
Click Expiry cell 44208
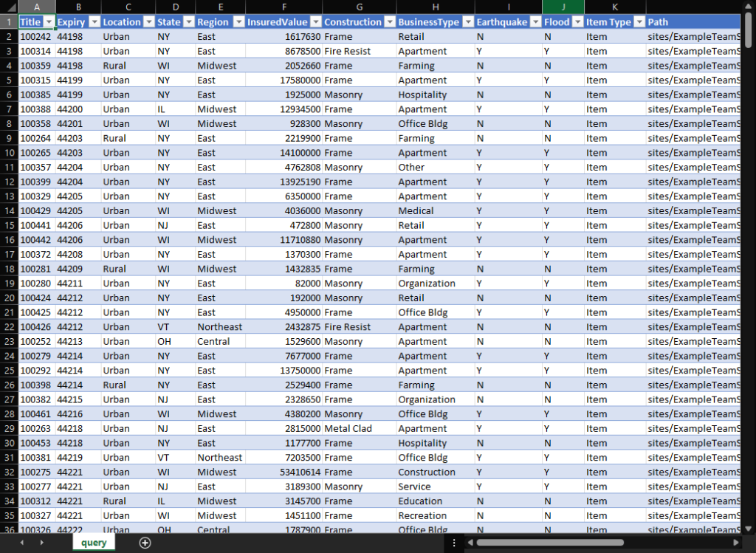pyautogui.click(x=78, y=255)
